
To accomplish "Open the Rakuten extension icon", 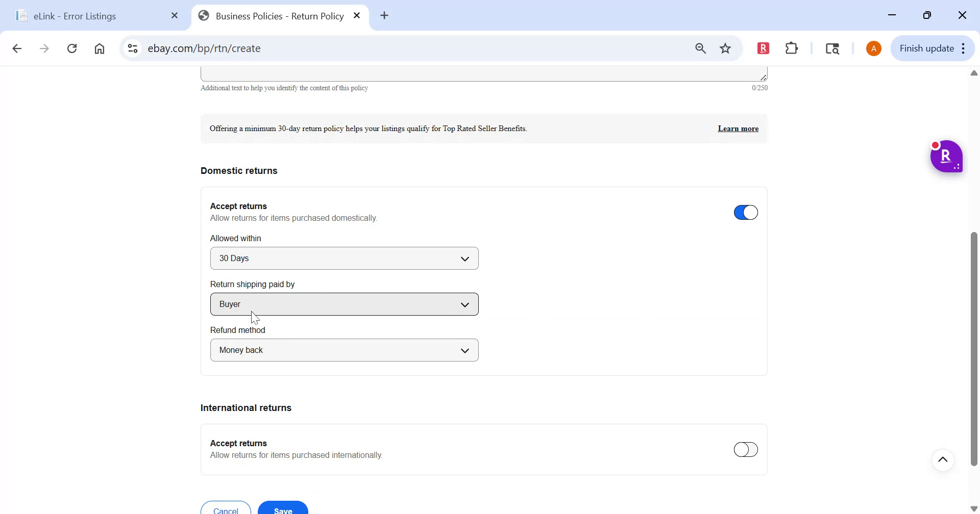I will coord(763,48).
